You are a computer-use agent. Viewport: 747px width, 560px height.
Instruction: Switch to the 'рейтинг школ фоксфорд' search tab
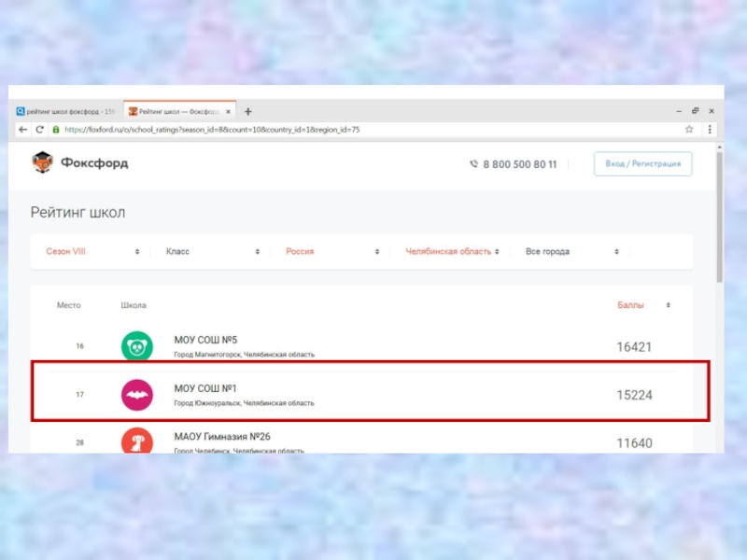click(x=65, y=111)
